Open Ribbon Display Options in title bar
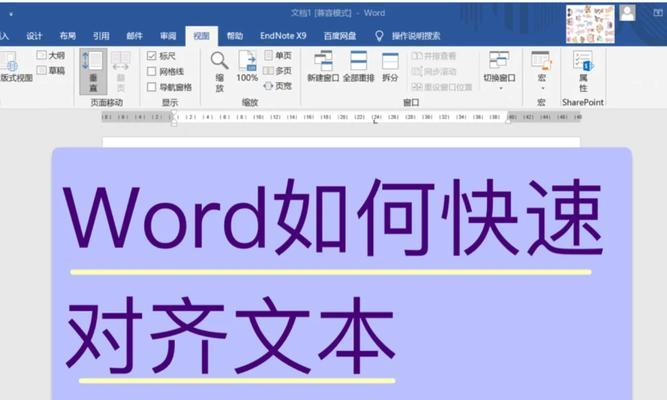This screenshot has width=667, height=400. pyautogui.click(x=658, y=13)
